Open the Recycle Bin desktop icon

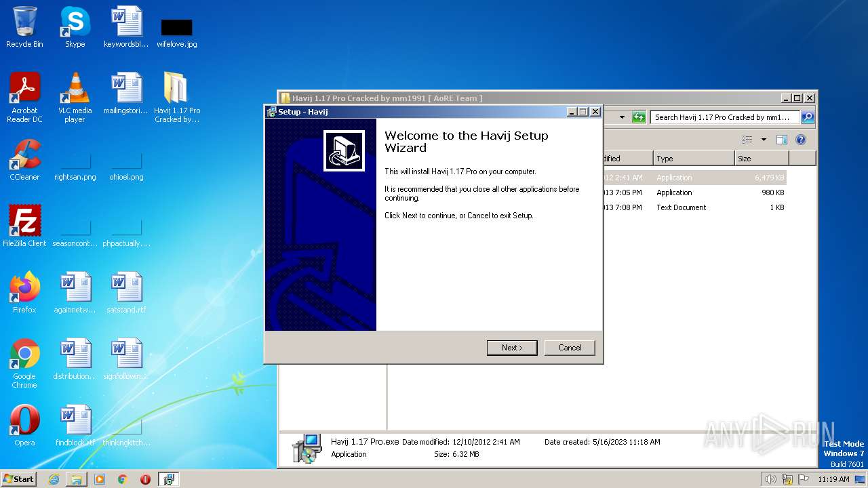(24, 27)
